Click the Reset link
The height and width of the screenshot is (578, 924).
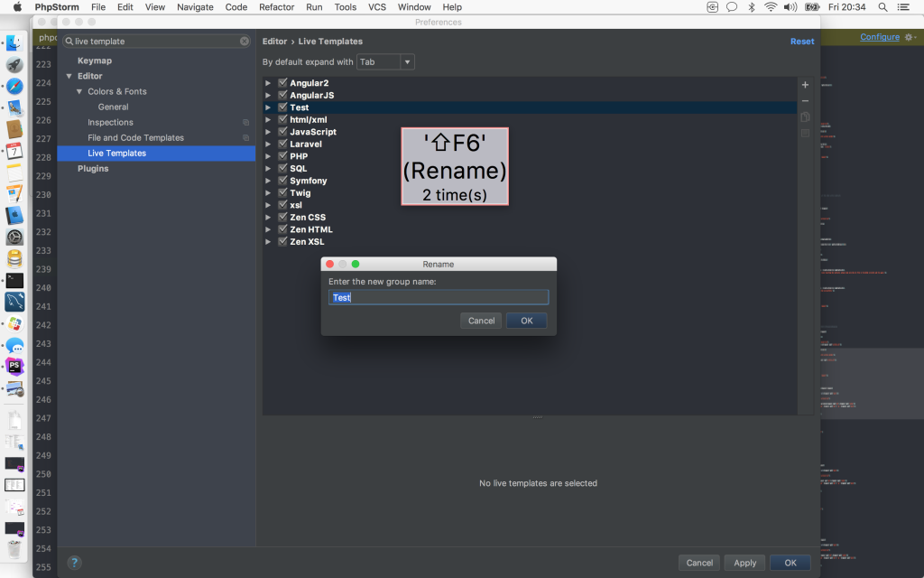click(801, 41)
